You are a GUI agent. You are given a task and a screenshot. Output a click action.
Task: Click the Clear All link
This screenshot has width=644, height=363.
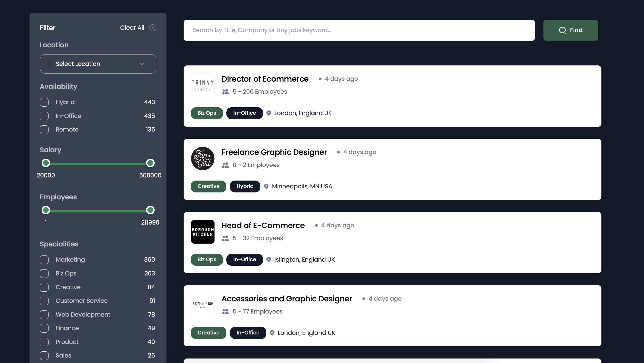coord(132,28)
